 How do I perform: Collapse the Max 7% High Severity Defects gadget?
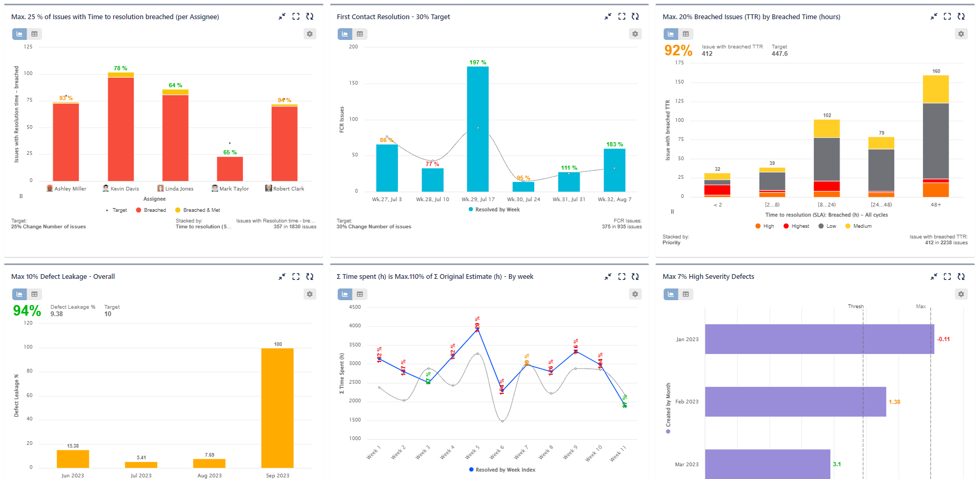pos(934,277)
